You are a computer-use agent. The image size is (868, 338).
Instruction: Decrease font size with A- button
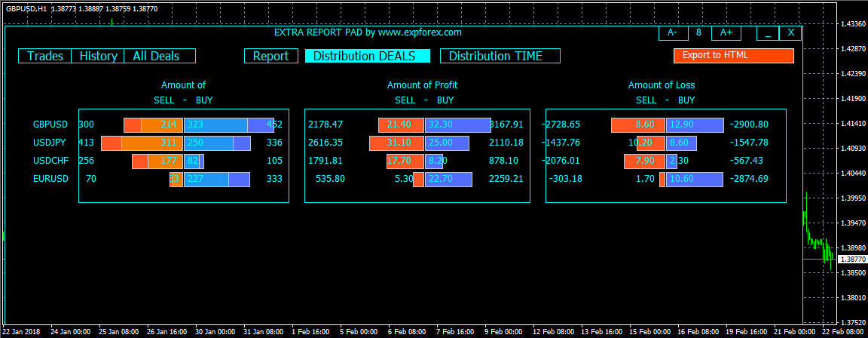click(x=673, y=32)
